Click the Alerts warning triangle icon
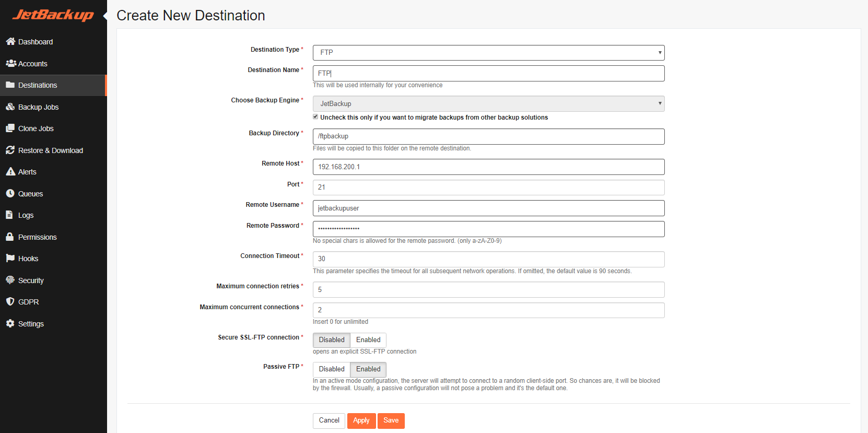 coord(10,171)
